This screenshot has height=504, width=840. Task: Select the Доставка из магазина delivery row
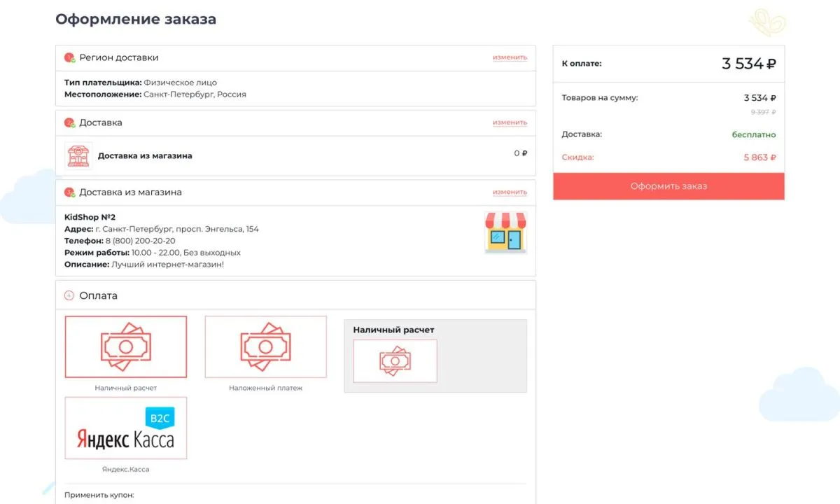[145, 156]
